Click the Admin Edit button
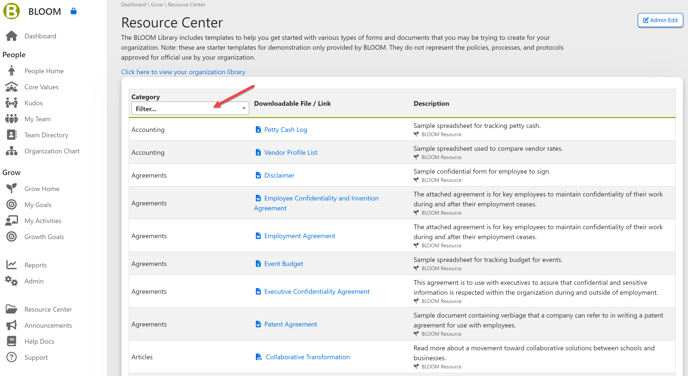688x376 pixels. point(660,20)
